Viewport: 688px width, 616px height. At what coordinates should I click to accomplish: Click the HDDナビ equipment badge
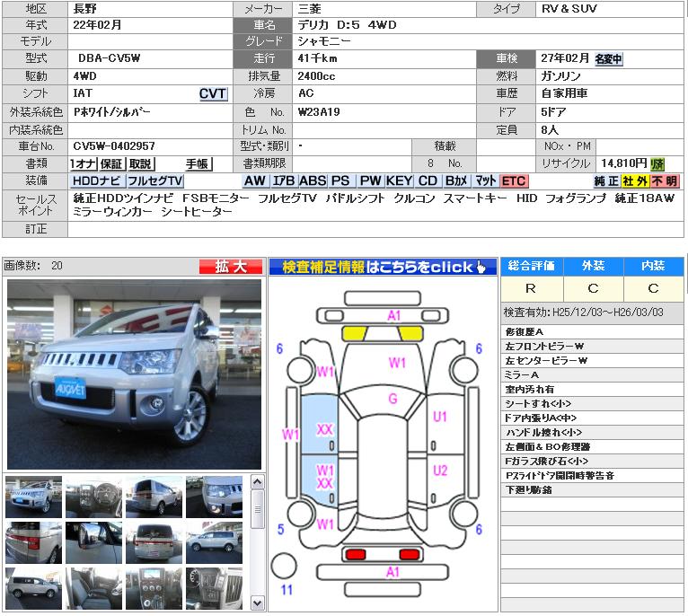click(x=97, y=180)
